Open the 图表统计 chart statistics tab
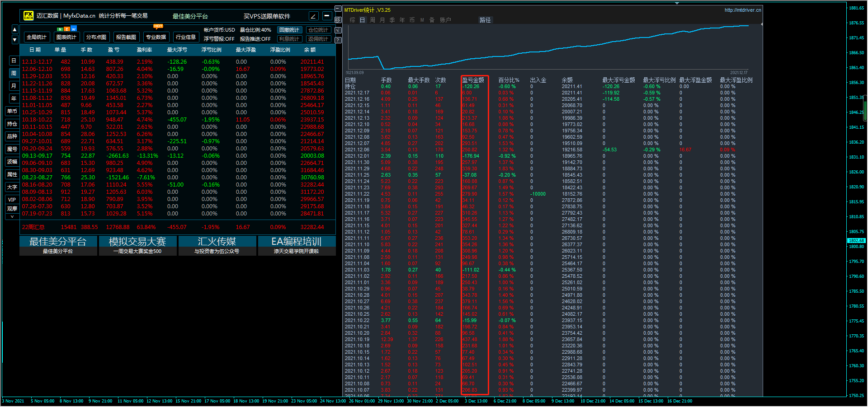 point(66,37)
